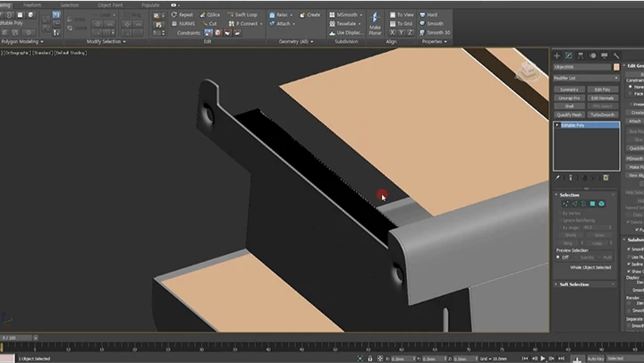Viewport: 644px width, 363px height.
Task: Open the Modify command panel tab
Action: pos(569,55)
